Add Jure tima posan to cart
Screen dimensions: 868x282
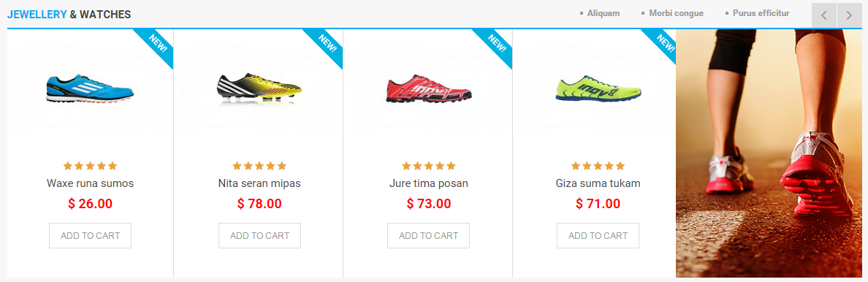[428, 235]
